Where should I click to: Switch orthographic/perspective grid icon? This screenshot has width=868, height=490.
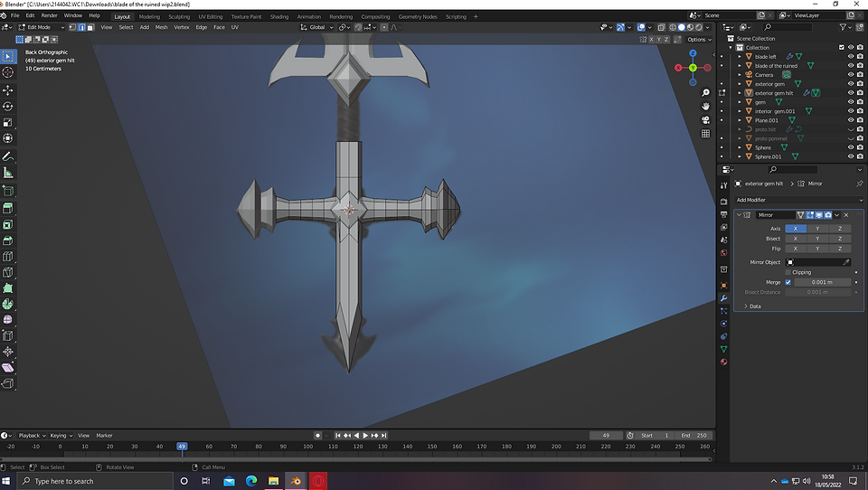pos(705,134)
